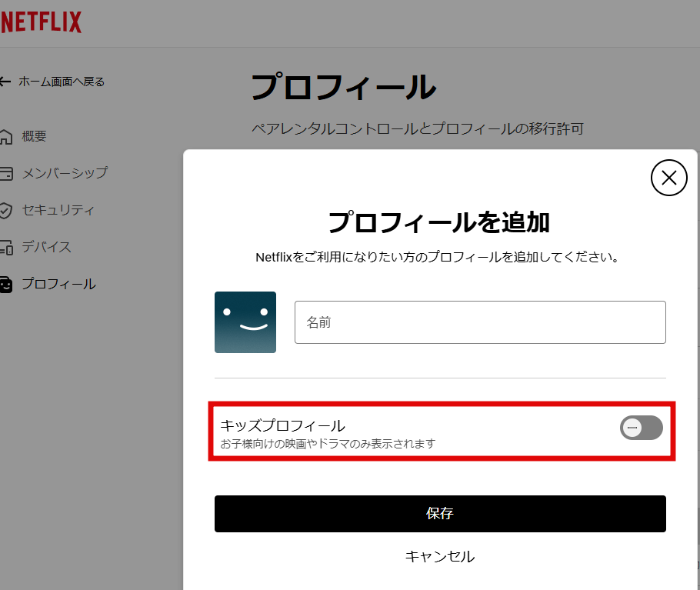The width and height of the screenshot is (700, 590).
Task: Click キャンセル to dismiss the dialog
Action: point(440,556)
